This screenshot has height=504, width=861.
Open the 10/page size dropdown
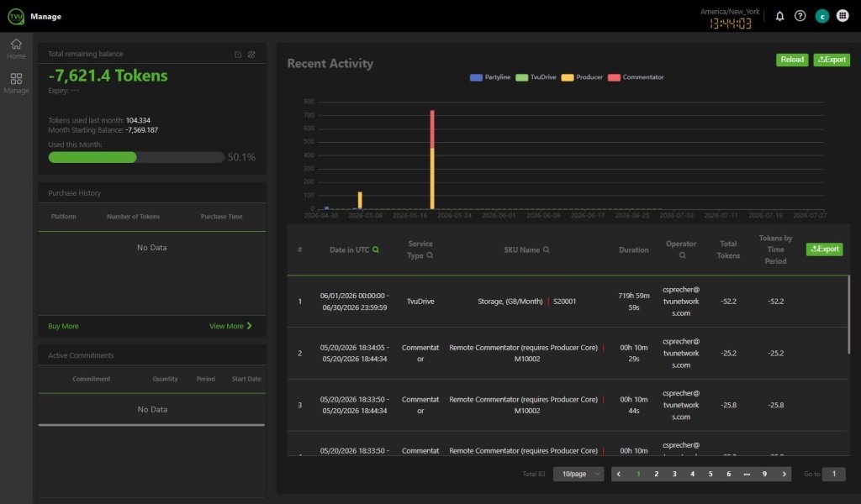click(578, 474)
